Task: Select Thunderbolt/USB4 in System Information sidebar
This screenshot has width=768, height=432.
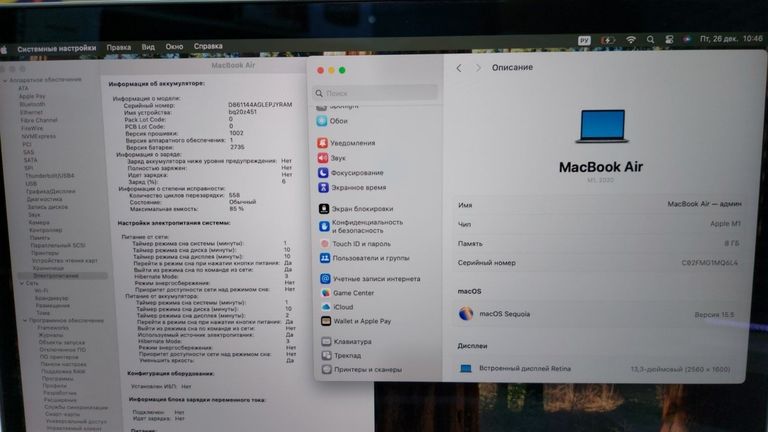Action: point(49,175)
